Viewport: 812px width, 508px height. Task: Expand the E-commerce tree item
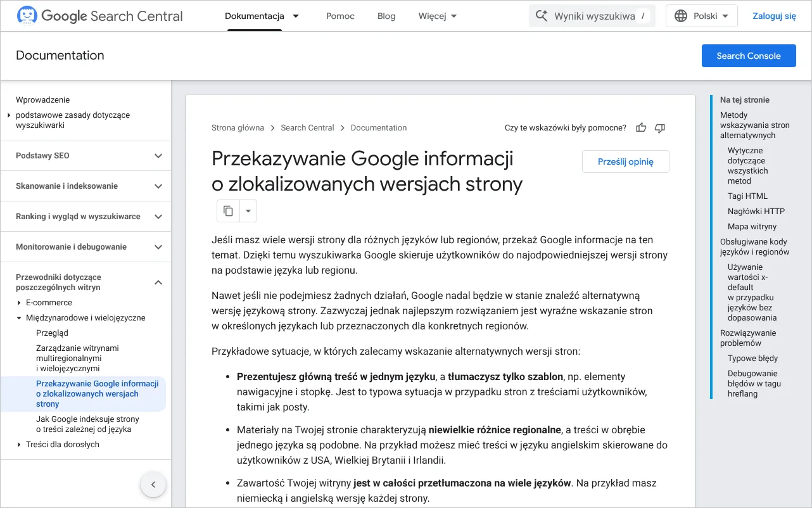coord(20,303)
